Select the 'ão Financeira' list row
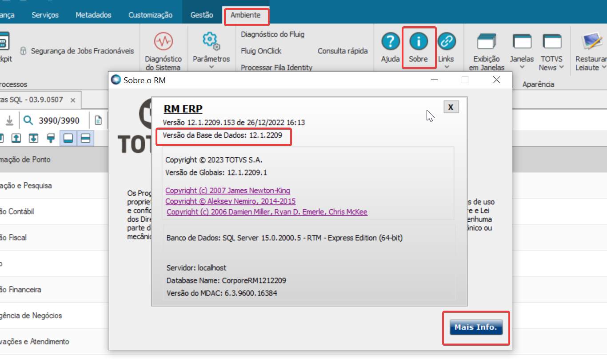The image size is (607, 364). 54,290
